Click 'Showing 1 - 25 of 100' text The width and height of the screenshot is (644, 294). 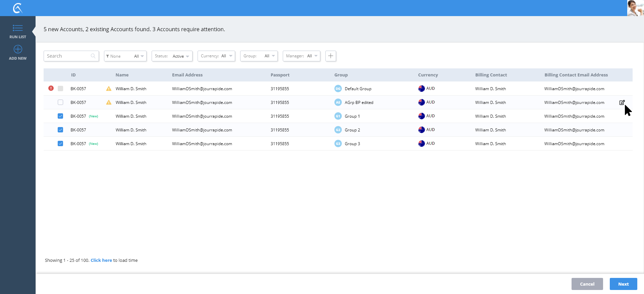coord(67,260)
